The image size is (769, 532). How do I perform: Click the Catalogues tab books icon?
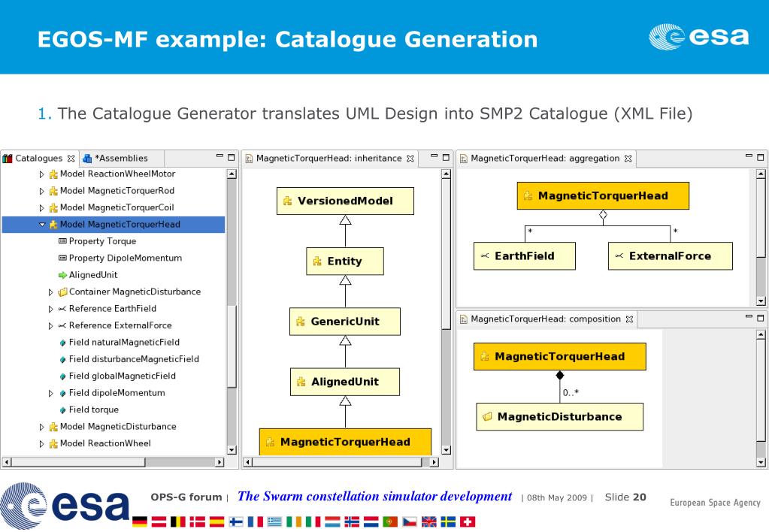[x=8, y=159]
